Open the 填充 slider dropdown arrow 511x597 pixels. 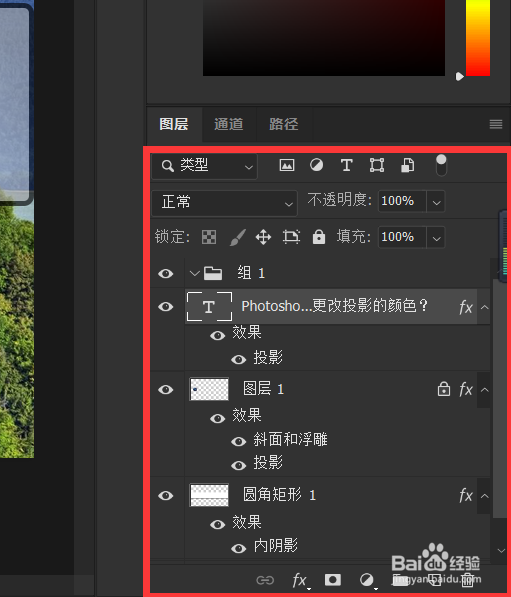coord(436,238)
